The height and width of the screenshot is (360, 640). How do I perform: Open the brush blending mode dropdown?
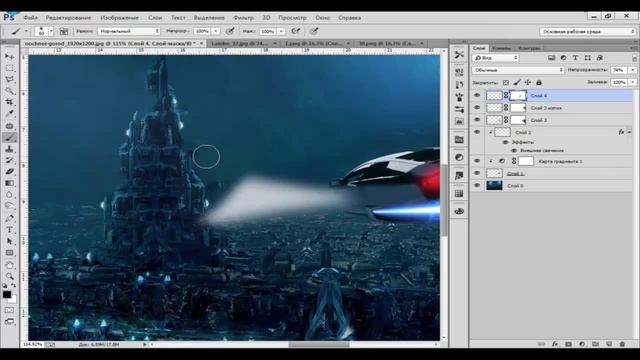[x=129, y=31]
